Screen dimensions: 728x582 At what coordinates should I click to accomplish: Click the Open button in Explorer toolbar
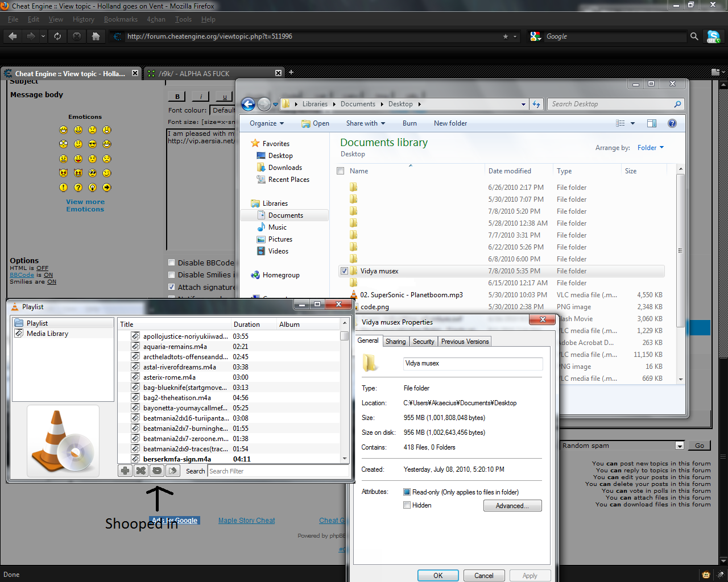tap(315, 123)
